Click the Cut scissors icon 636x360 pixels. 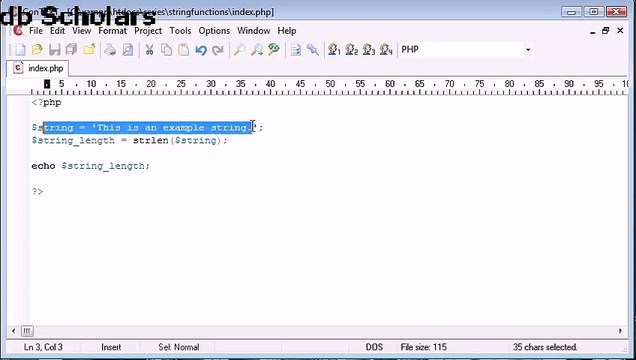[149, 50]
